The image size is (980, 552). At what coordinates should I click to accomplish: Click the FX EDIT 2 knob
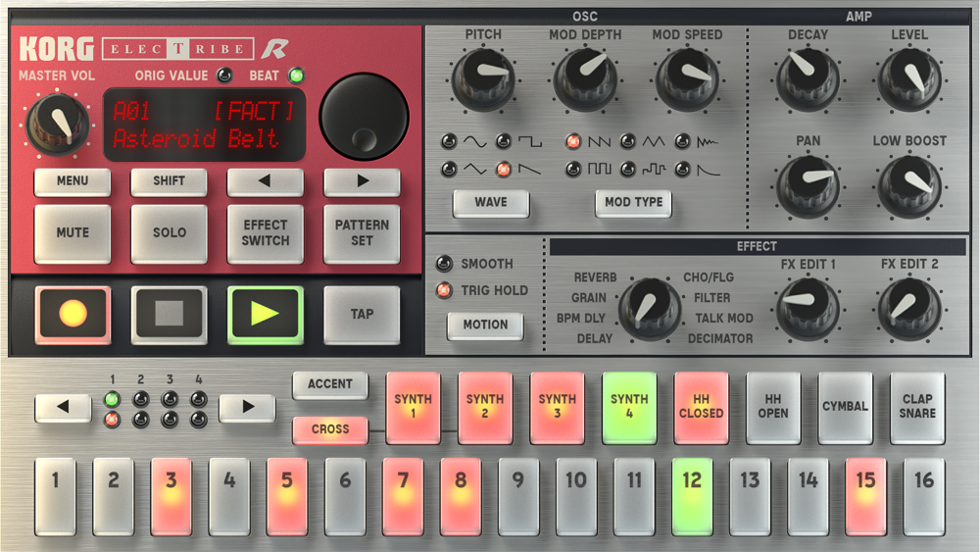click(909, 309)
